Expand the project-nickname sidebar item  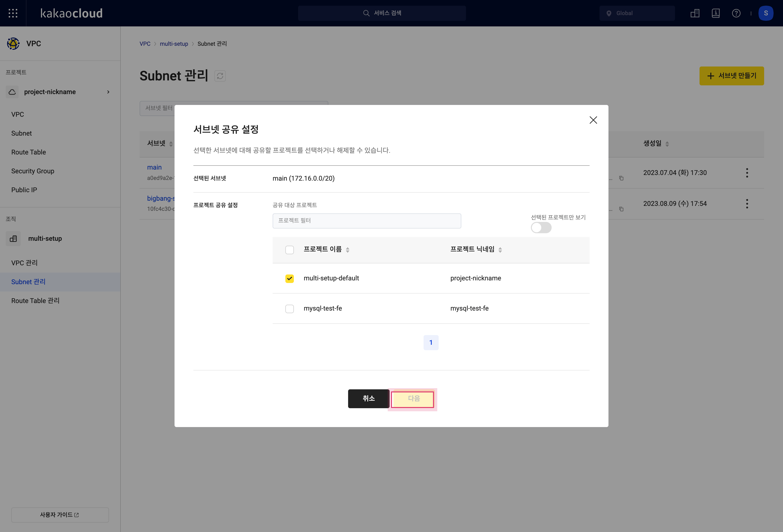[108, 91]
